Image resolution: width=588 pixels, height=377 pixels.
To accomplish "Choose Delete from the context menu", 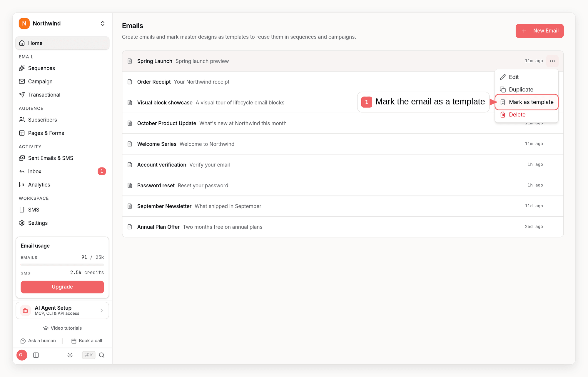I will [526, 115].
